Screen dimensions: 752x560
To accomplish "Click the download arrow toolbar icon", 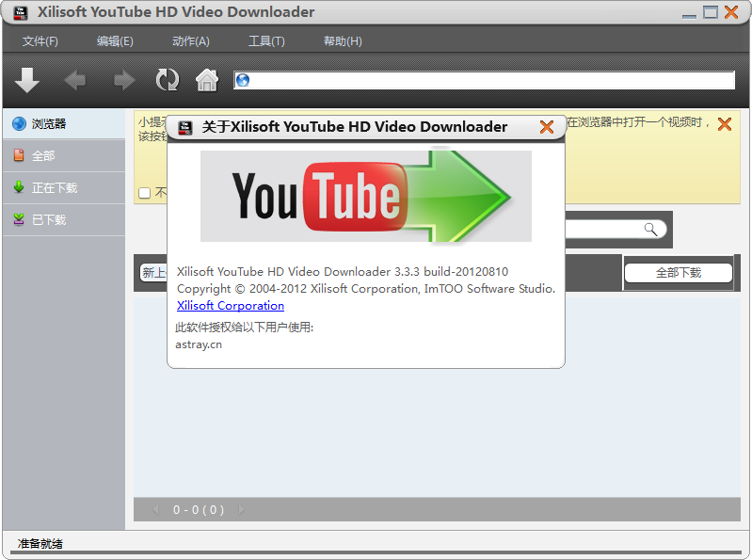I will [x=27, y=80].
